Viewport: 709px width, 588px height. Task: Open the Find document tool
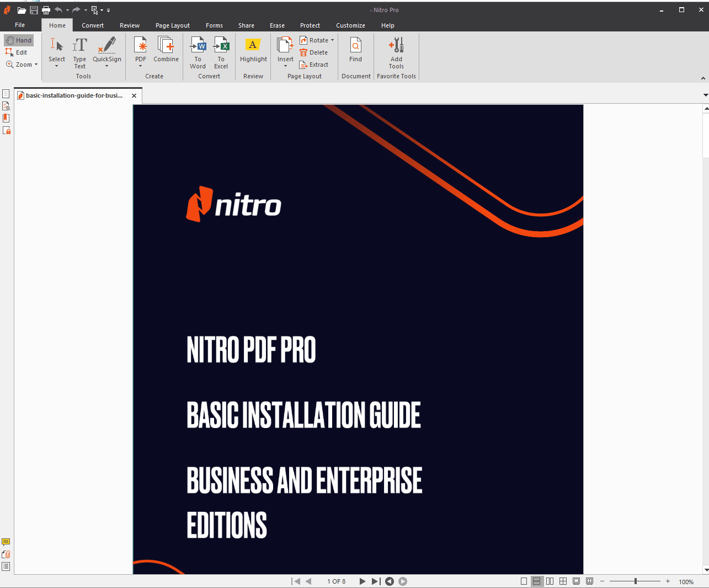(x=355, y=50)
